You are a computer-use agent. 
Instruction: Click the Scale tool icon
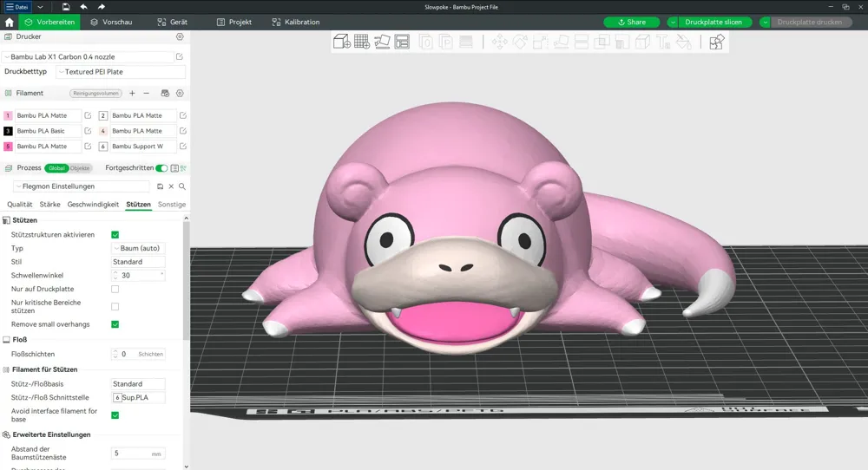tap(540, 42)
